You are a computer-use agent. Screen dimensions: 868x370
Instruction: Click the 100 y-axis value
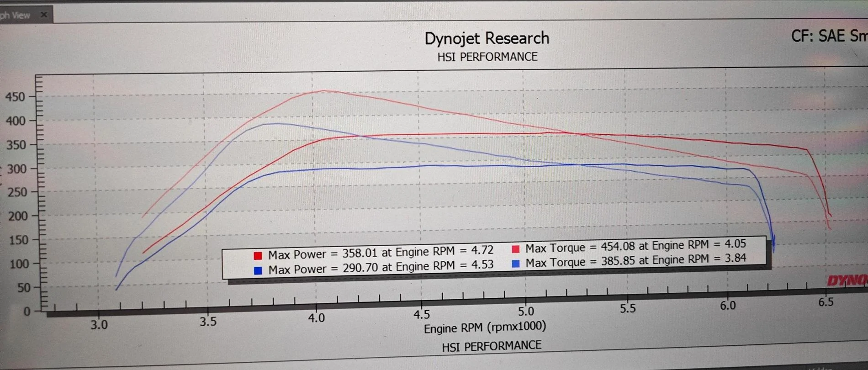click(19, 264)
